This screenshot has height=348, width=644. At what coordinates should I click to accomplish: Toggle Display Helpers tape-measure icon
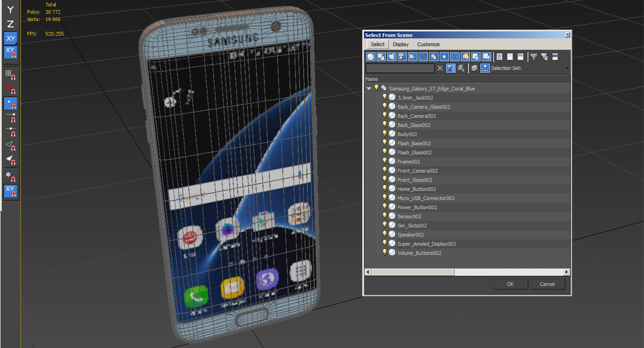(x=413, y=57)
